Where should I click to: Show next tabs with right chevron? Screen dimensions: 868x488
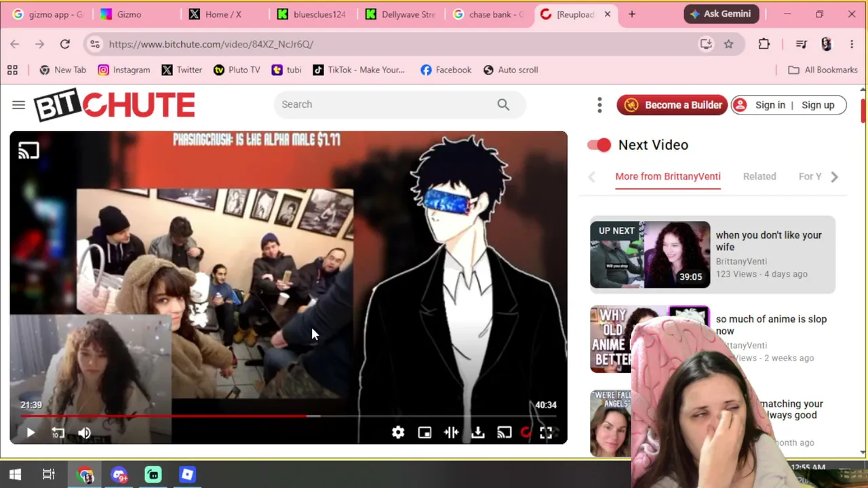click(x=835, y=177)
